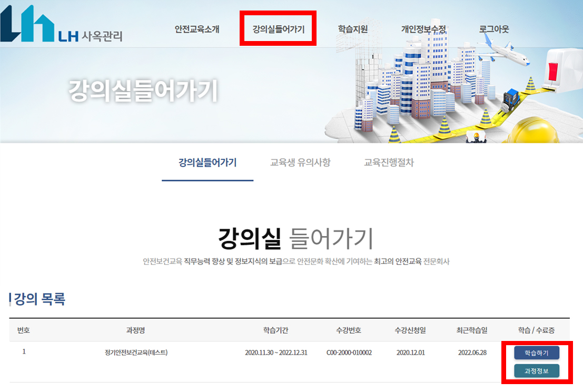Click the 과정명 column header
The image size is (583, 392).
pyautogui.click(x=135, y=330)
